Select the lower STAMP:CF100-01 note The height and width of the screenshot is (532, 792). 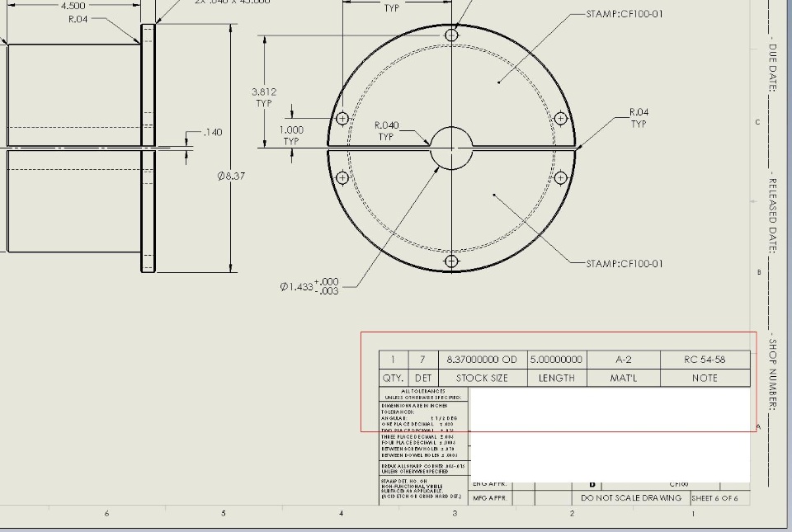tap(625, 263)
